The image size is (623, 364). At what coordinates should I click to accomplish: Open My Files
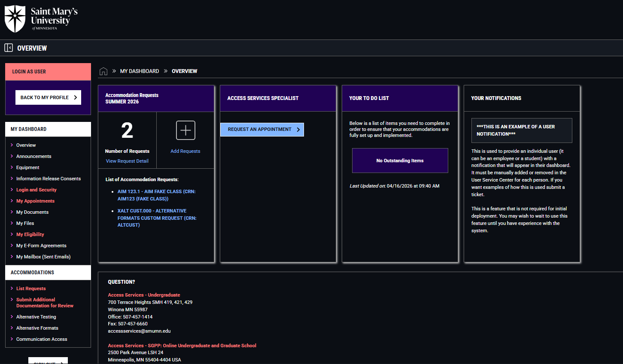tap(25, 223)
